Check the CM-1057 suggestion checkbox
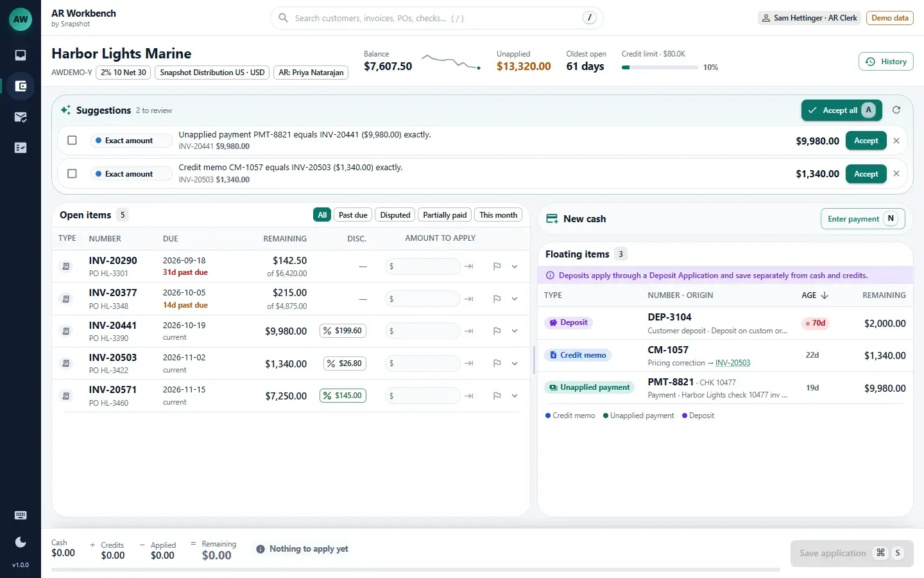The height and width of the screenshot is (578, 924). pyautogui.click(x=72, y=173)
